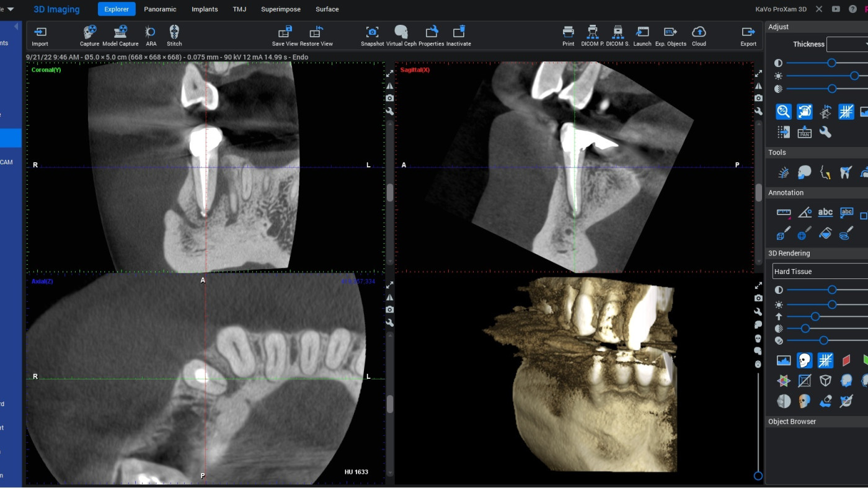Open the Stitch tool

(174, 35)
